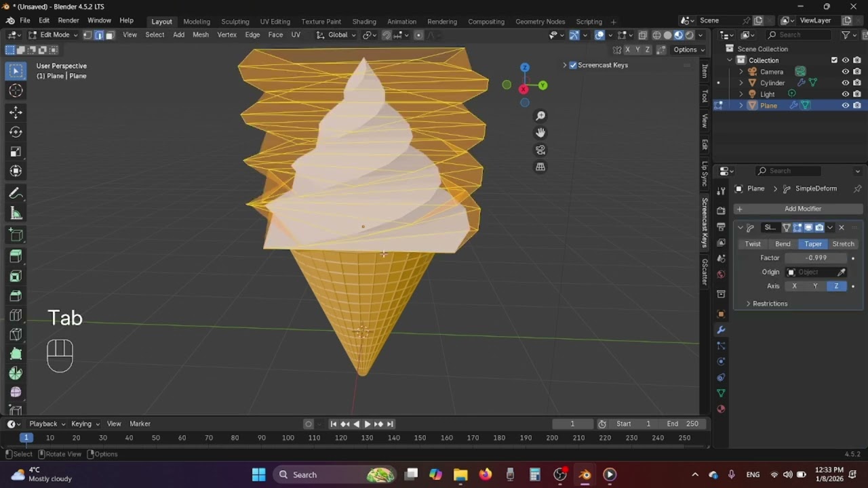Image resolution: width=868 pixels, height=488 pixels.
Task: Expand the Cylinder tree item
Action: pos(741,83)
